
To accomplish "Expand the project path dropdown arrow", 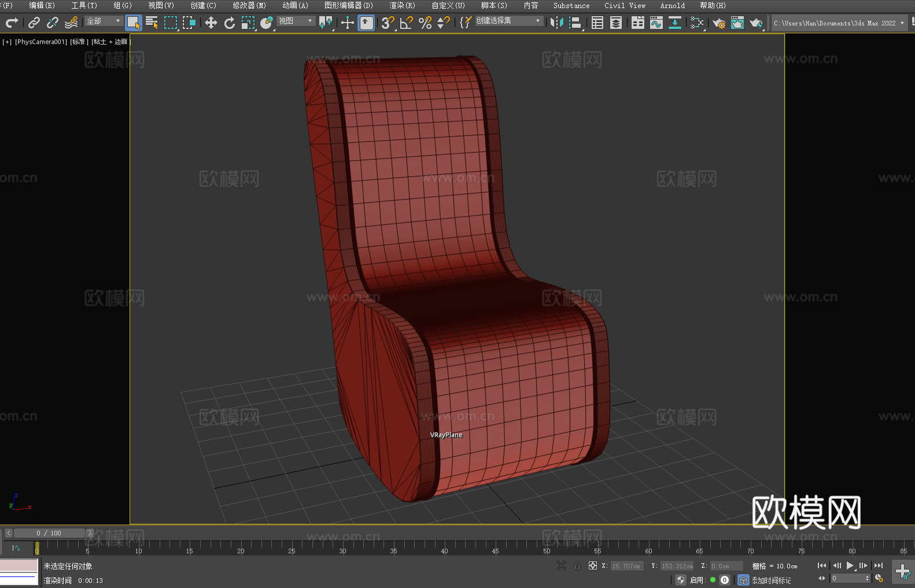I will tap(902, 23).
